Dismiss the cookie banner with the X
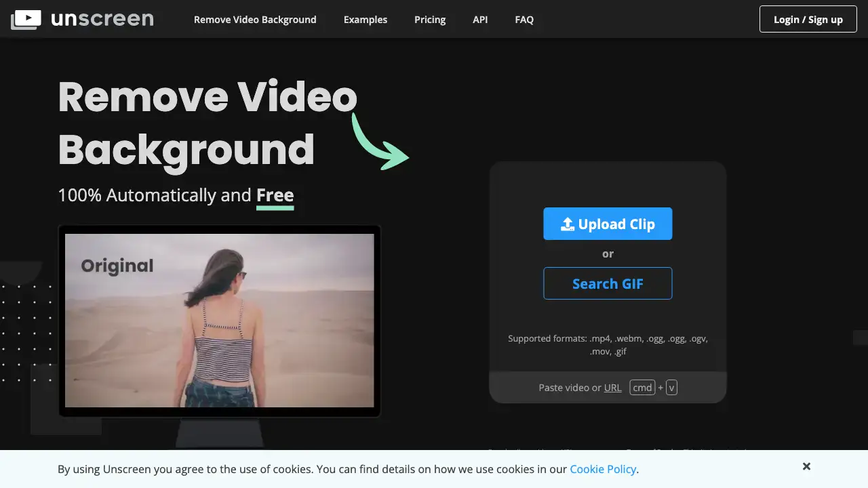Image resolution: width=868 pixels, height=488 pixels. [x=806, y=466]
